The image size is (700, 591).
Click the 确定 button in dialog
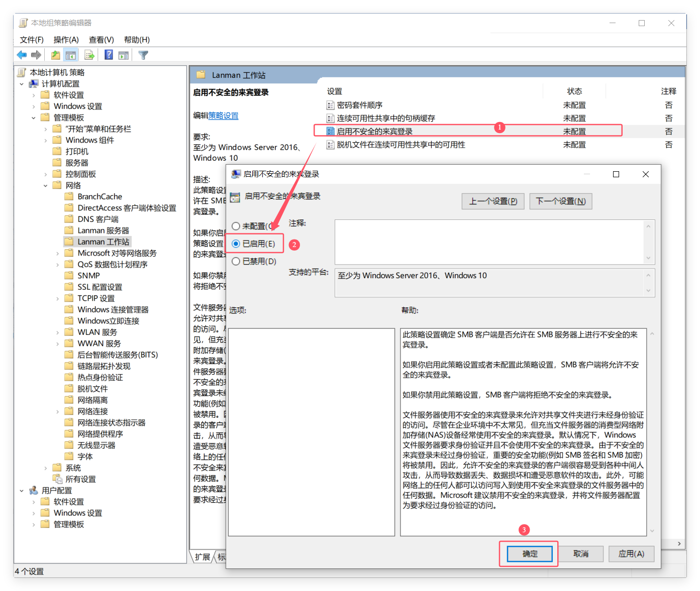point(530,554)
